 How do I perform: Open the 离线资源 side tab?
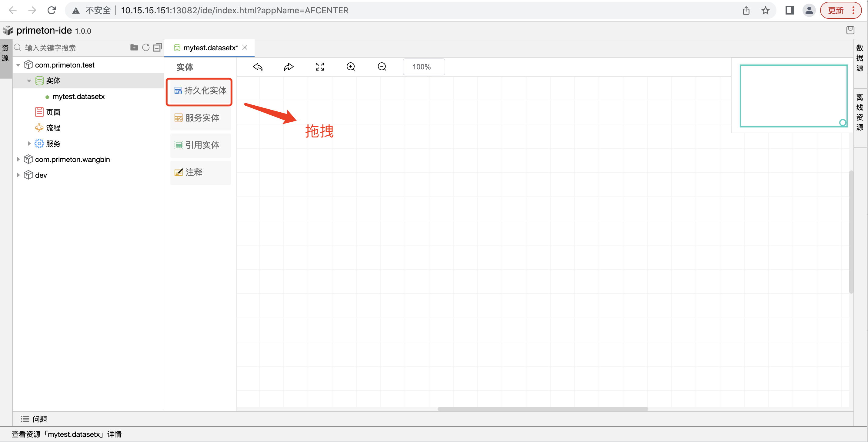pos(860,112)
